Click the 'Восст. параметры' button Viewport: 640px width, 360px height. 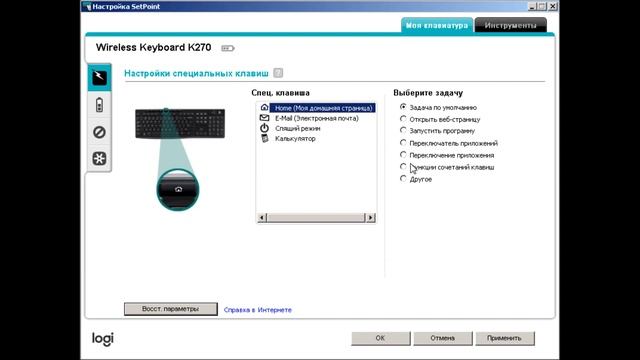point(171,309)
